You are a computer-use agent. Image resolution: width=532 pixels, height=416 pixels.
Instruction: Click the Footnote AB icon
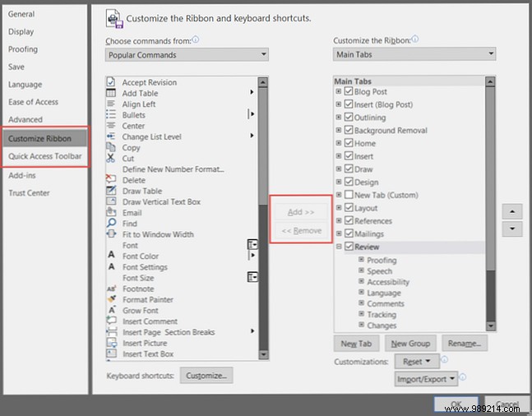[111, 289]
